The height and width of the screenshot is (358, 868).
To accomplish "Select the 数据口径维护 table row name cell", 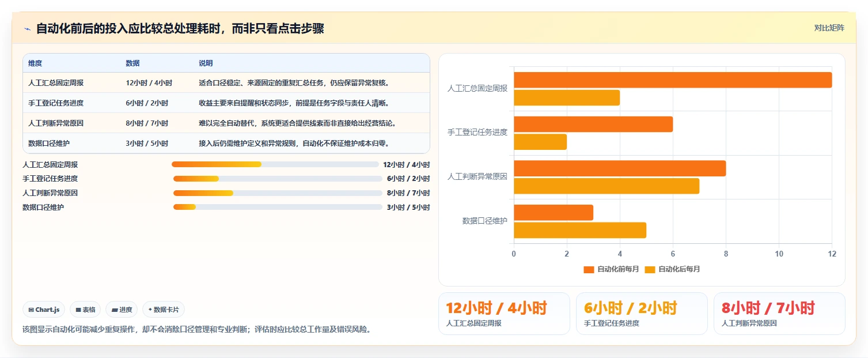I will click(49, 144).
